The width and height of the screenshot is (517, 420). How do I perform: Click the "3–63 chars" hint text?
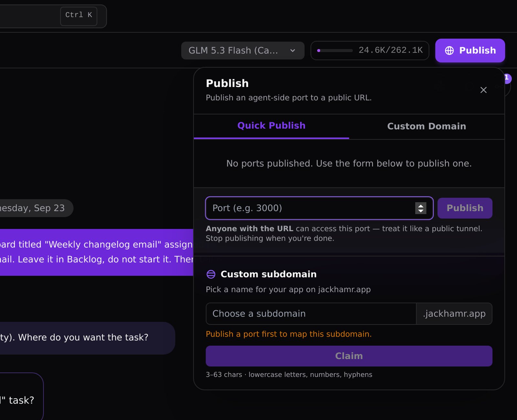289,374
